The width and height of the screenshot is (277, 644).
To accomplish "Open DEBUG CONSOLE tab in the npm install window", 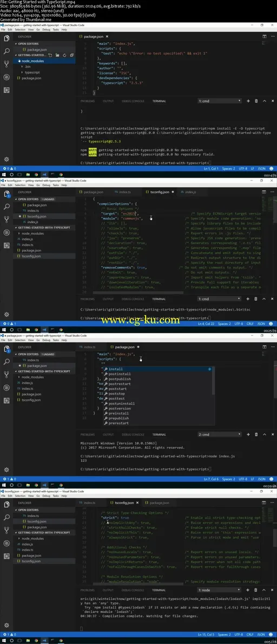I will click(133, 100).
